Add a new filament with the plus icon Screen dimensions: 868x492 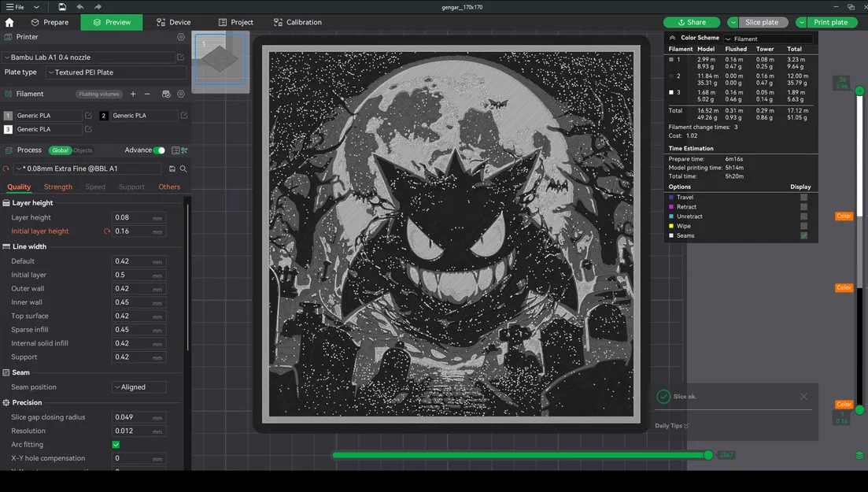[x=133, y=94]
